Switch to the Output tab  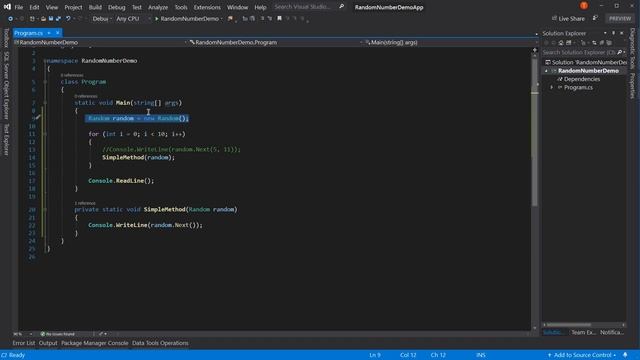point(48,343)
